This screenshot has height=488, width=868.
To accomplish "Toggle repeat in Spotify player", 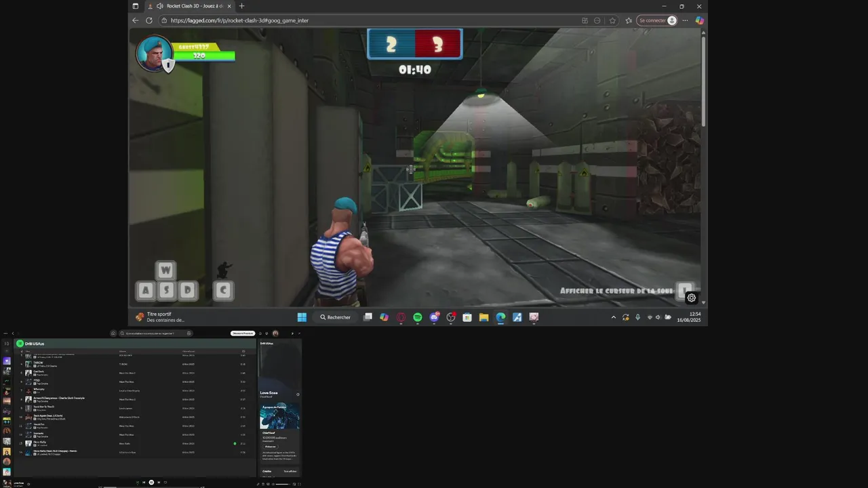I will pos(165,483).
